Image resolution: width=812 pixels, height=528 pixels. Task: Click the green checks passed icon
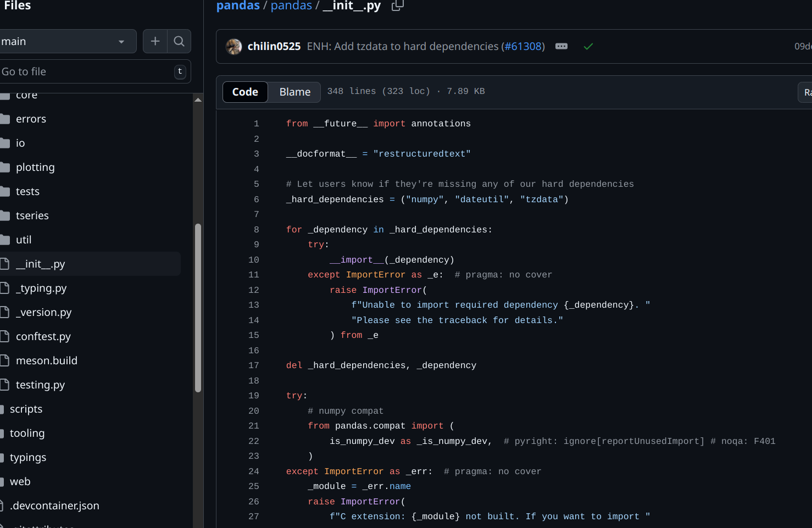[588, 47]
